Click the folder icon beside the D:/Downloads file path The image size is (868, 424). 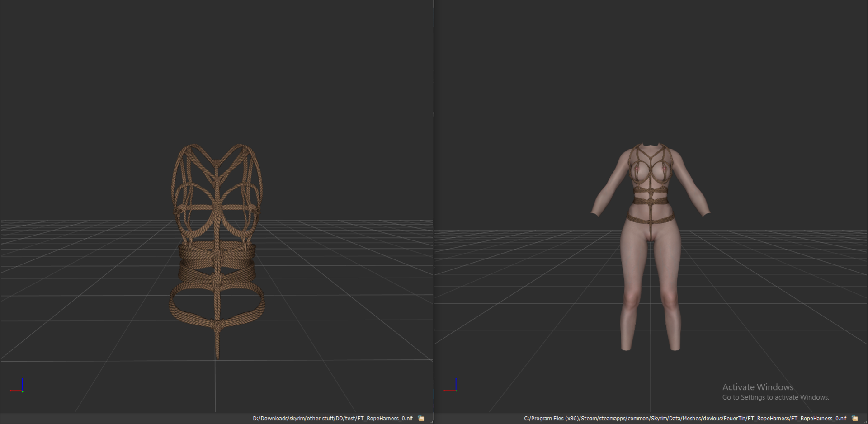pyautogui.click(x=421, y=419)
